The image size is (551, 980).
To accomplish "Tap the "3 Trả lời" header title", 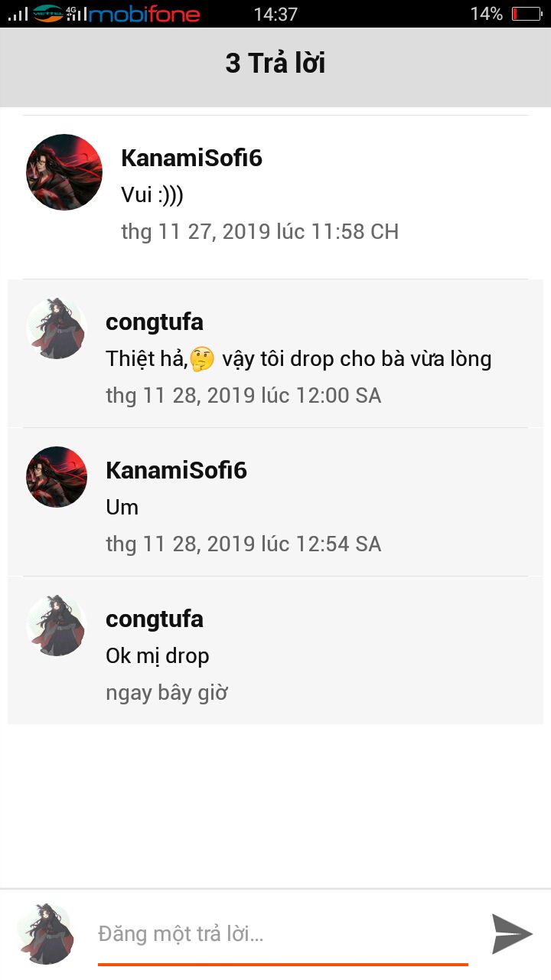I will tap(275, 63).
